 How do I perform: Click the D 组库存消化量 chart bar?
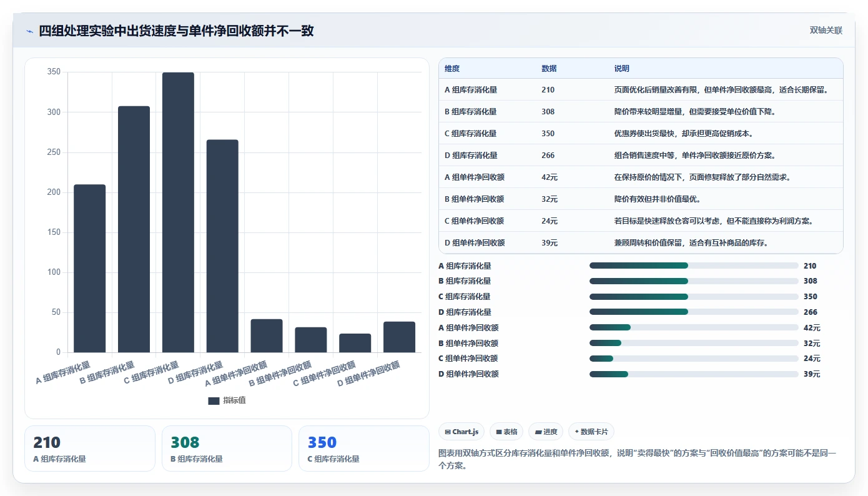click(x=222, y=246)
